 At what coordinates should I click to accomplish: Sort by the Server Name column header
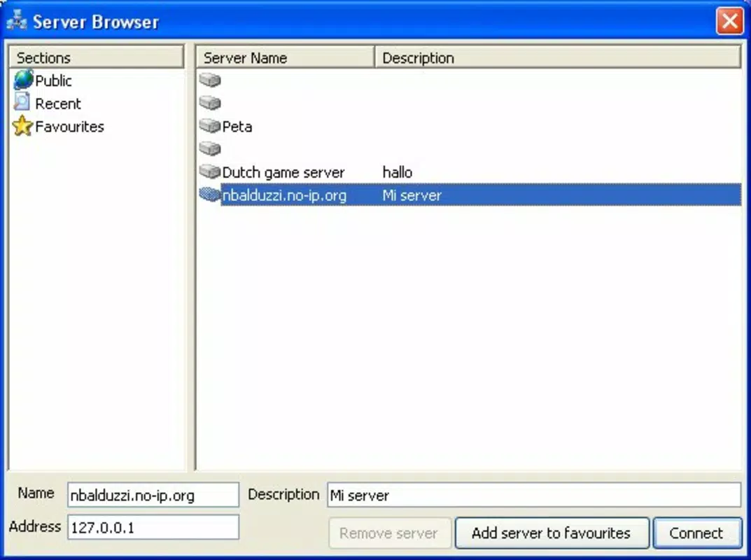[x=285, y=57]
